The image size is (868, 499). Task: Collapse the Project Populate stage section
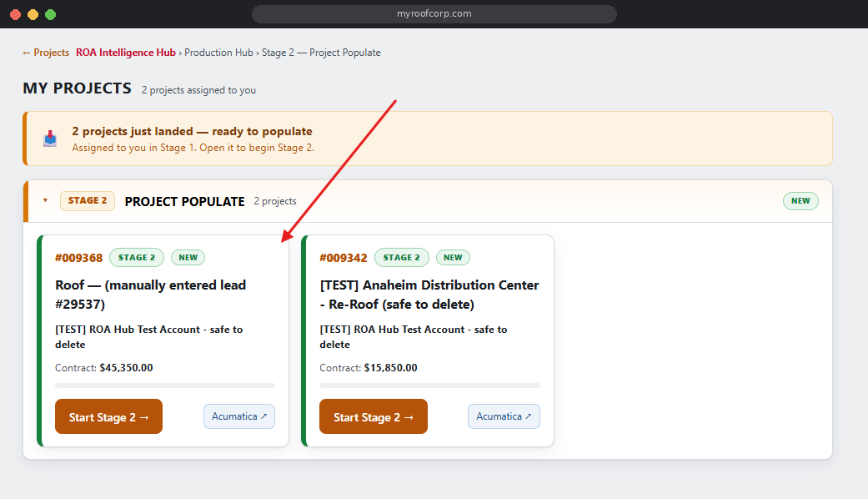click(x=45, y=200)
